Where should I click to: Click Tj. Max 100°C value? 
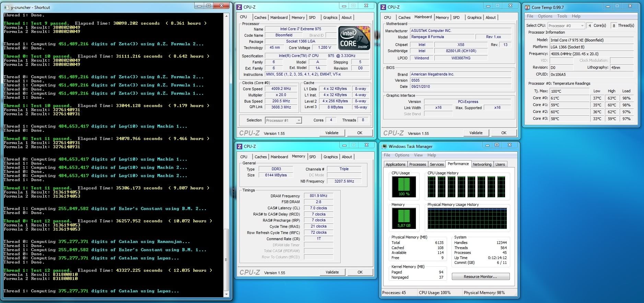[x=570, y=91]
